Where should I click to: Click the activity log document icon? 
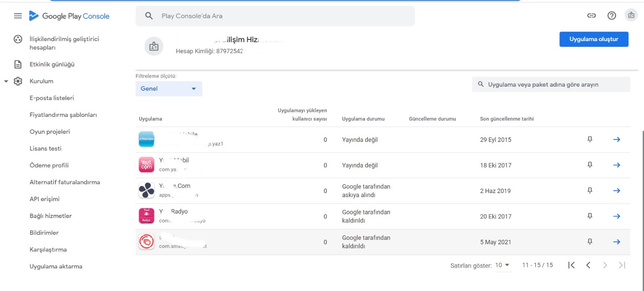(x=18, y=64)
